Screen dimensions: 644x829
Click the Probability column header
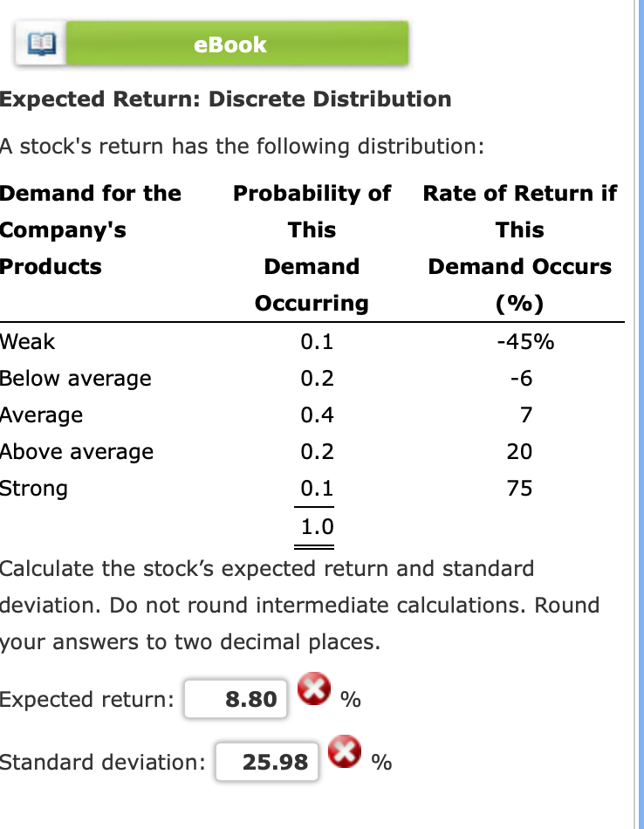click(x=311, y=248)
